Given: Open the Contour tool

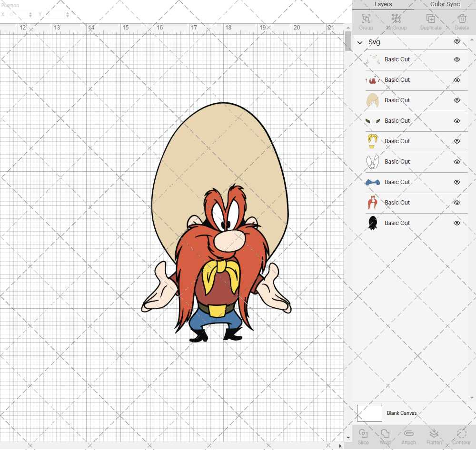Looking at the screenshot, I should 461,433.
